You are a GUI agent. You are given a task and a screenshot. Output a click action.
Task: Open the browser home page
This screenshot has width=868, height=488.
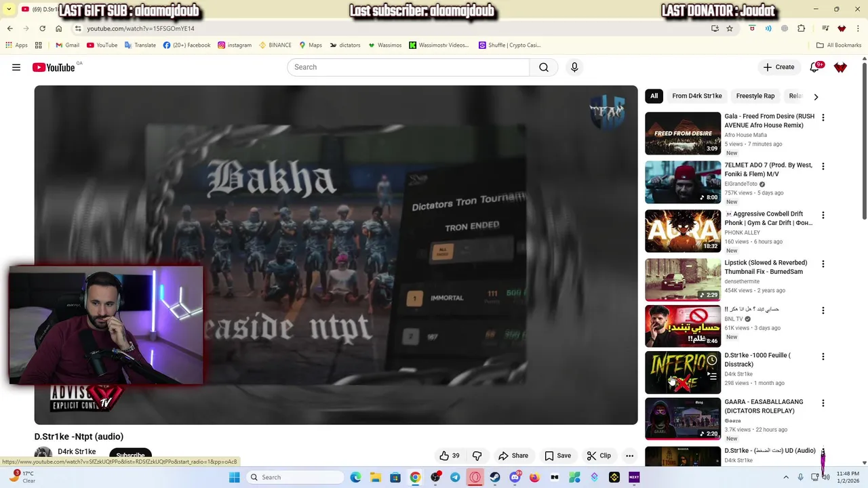point(58,28)
